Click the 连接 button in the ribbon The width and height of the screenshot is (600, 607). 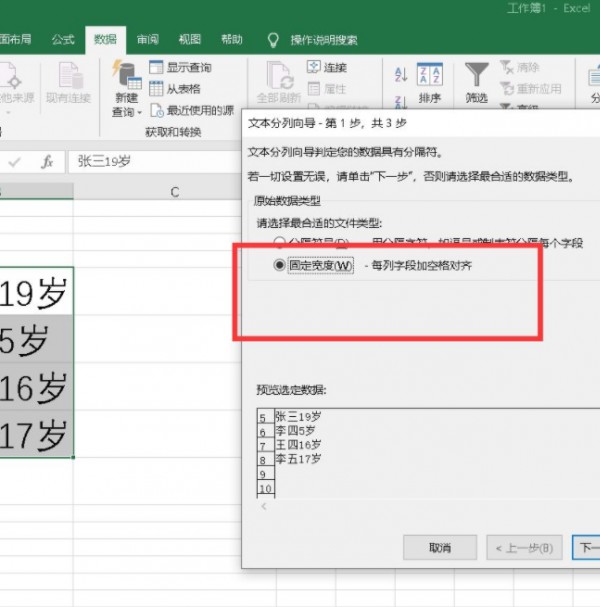[327, 67]
